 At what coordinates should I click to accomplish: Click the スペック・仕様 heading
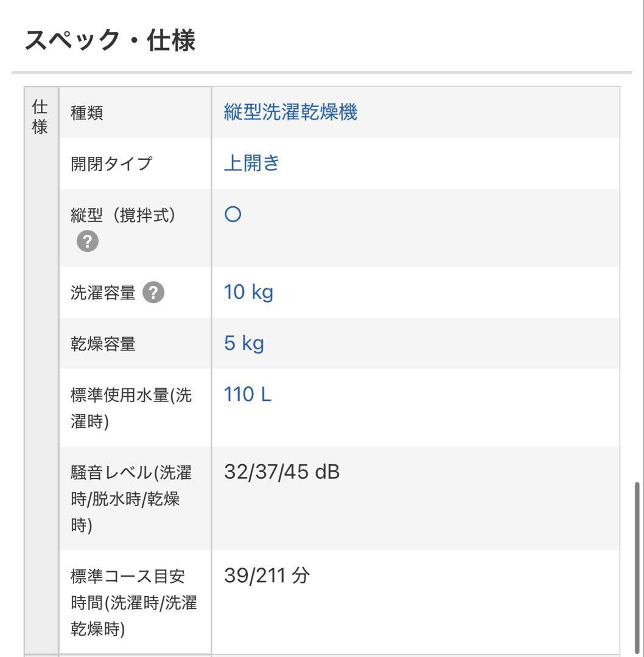coord(110,41)
